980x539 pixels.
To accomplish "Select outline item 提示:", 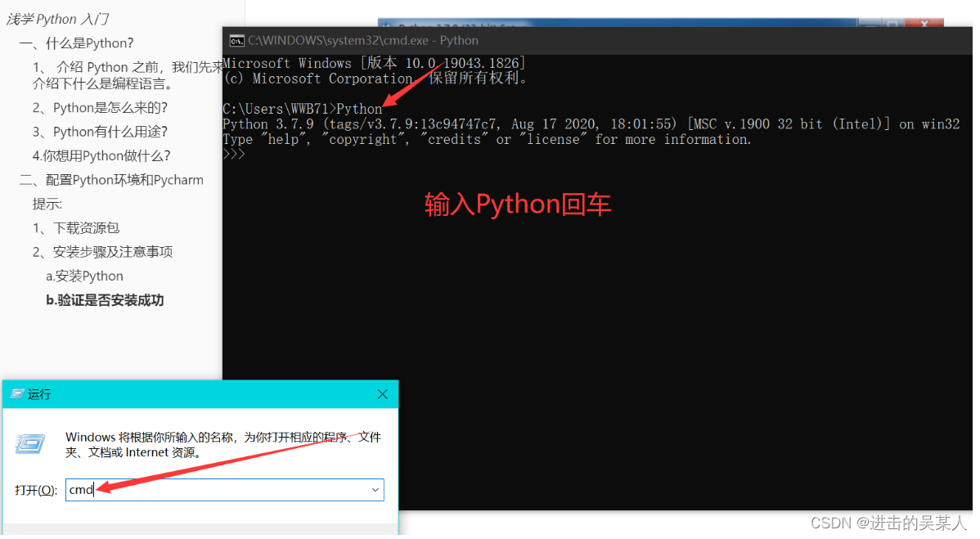I will tap(47, 204).
